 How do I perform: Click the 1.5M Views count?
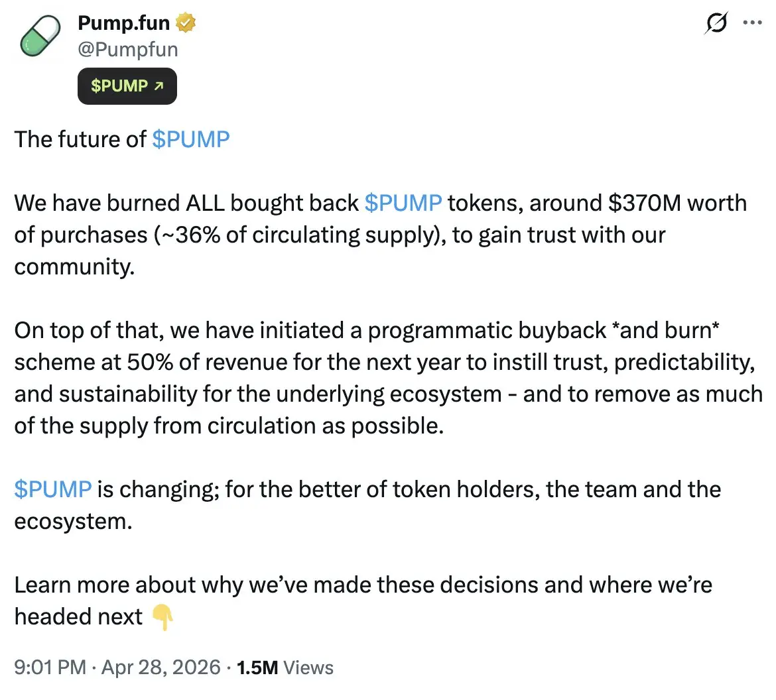click(x=285, y=667)
